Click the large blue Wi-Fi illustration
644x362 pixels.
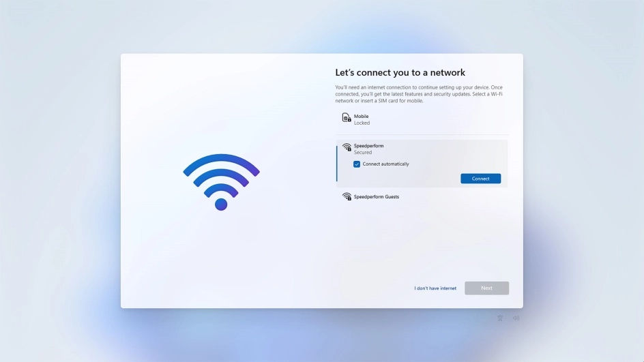[221, 182]
